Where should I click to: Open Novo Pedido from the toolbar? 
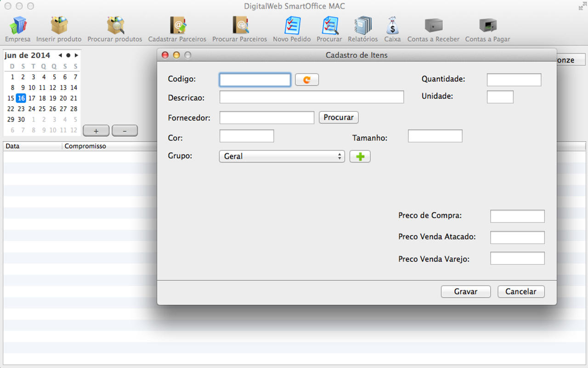coord(292,26)
